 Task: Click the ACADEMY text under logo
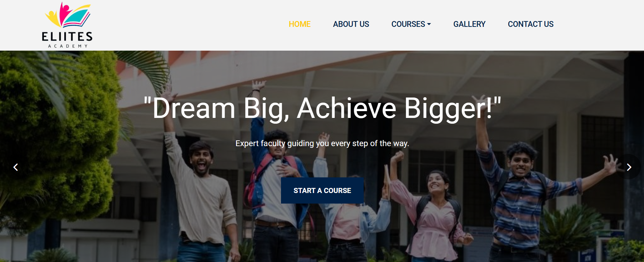pyautogui.click(x=68, y=46)
